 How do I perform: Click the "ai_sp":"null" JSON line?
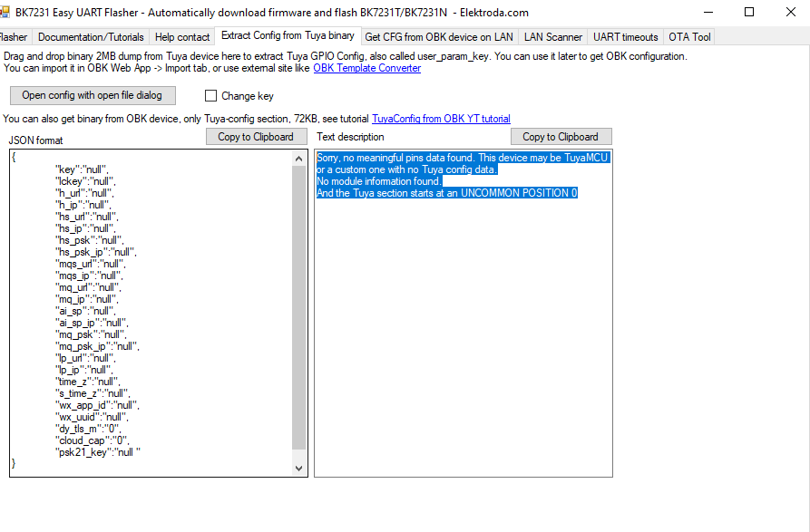pyautogui.click(x=85, y=311)
